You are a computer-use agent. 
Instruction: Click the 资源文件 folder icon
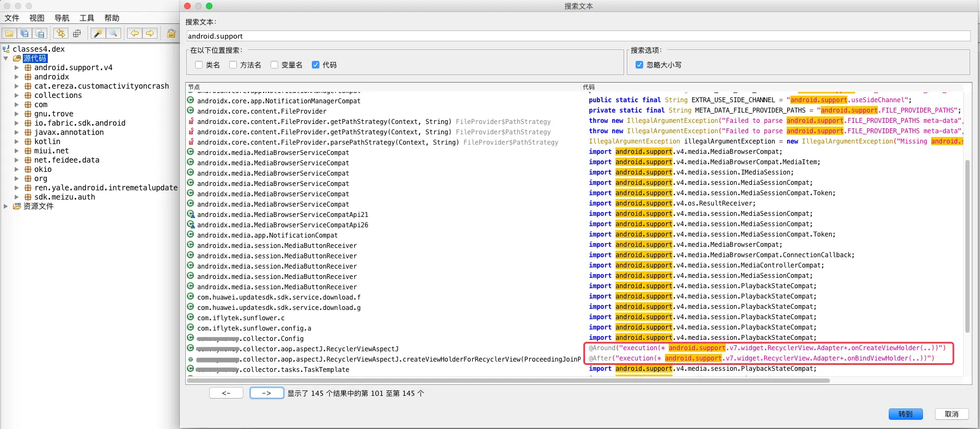pyautogui.click(x=17, y=206)
